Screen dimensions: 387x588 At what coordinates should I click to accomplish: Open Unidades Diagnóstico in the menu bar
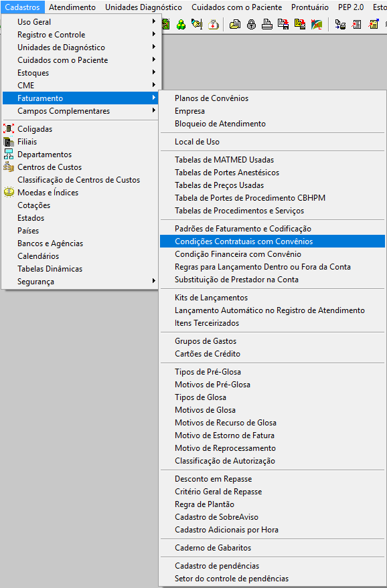(143, 7)
